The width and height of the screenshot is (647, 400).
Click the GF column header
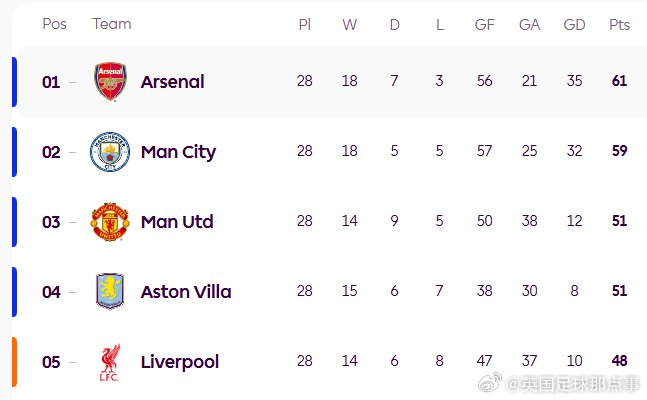pyautogui.click(x=485, y=24)
